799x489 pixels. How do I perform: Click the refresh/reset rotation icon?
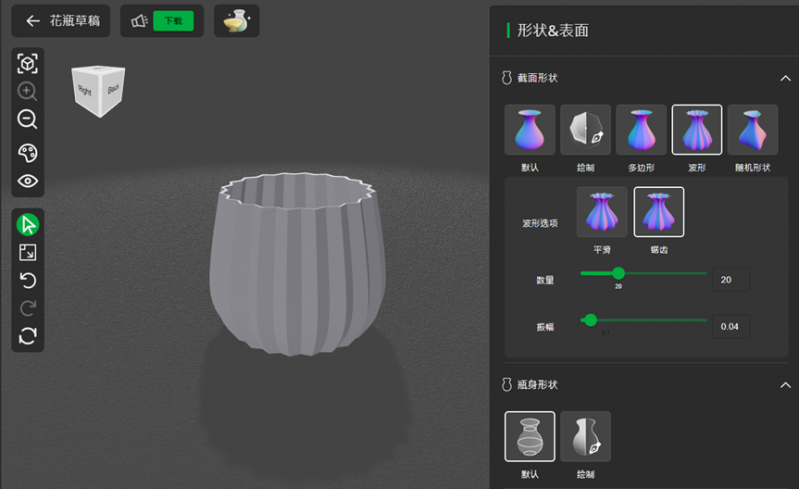click(x=28, y=336)
